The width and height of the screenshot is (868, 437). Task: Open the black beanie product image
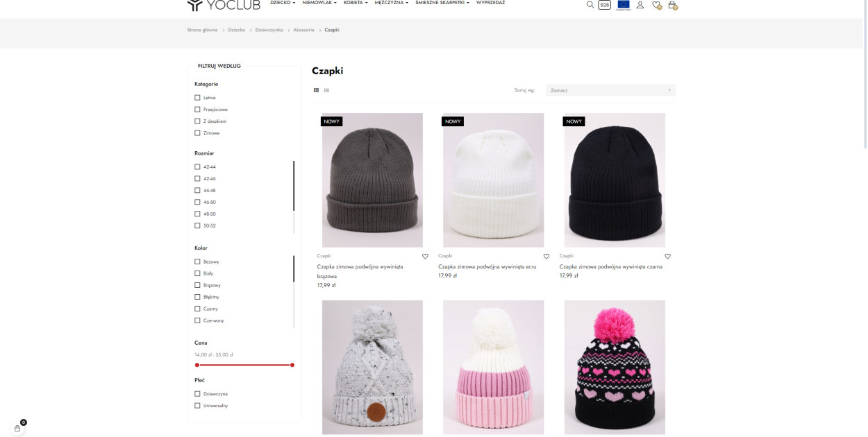pos(615,180)
